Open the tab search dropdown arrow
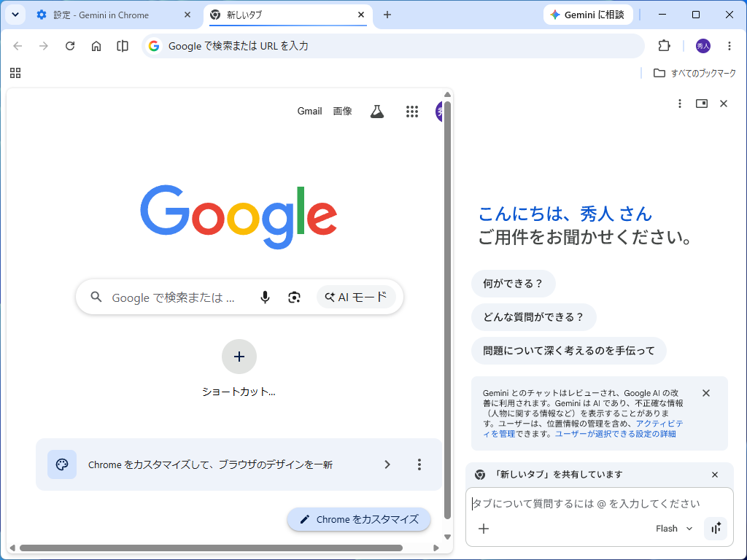Image resolution: width=747 pixels, height=560 pixels. [15, 15]
